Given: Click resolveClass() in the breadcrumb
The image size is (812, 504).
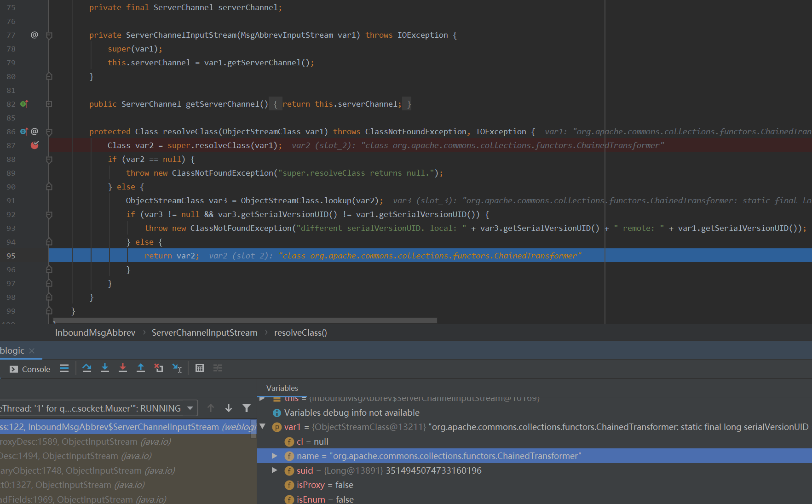Looking at the screenshot, I should tap(300, 332).
